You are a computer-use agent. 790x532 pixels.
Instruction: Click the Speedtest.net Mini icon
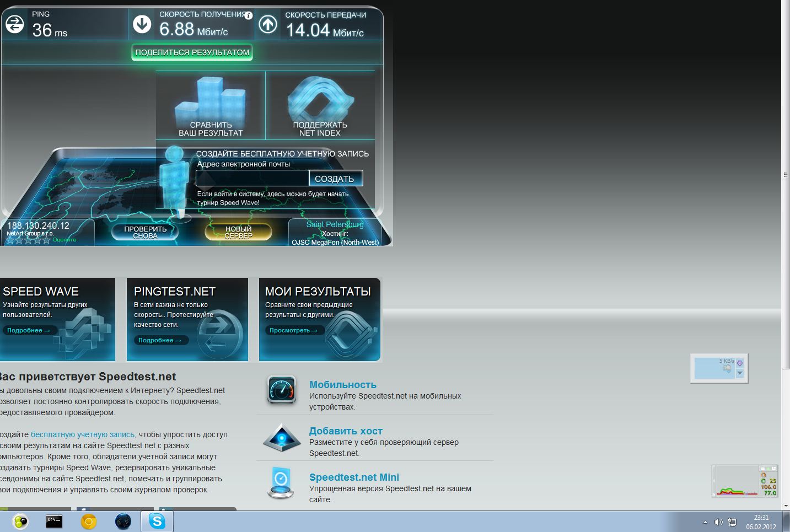click(x=281, y=483)
